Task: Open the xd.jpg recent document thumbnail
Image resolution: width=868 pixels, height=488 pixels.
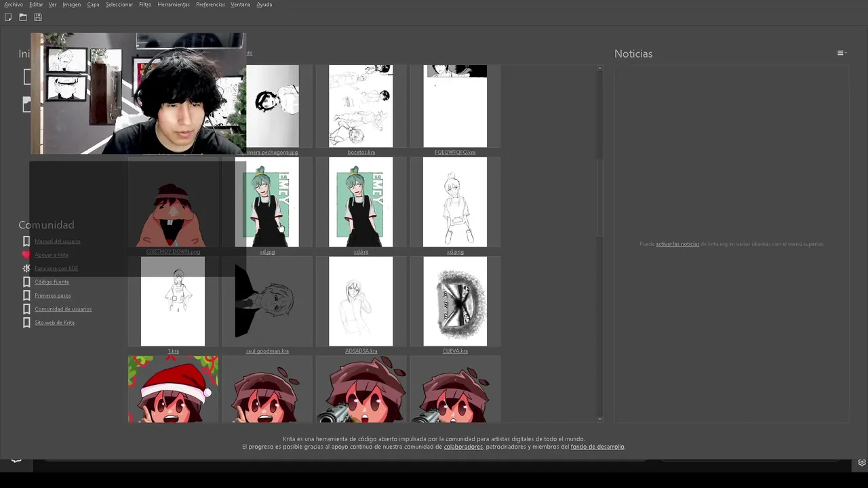Action: coord(267,202)
